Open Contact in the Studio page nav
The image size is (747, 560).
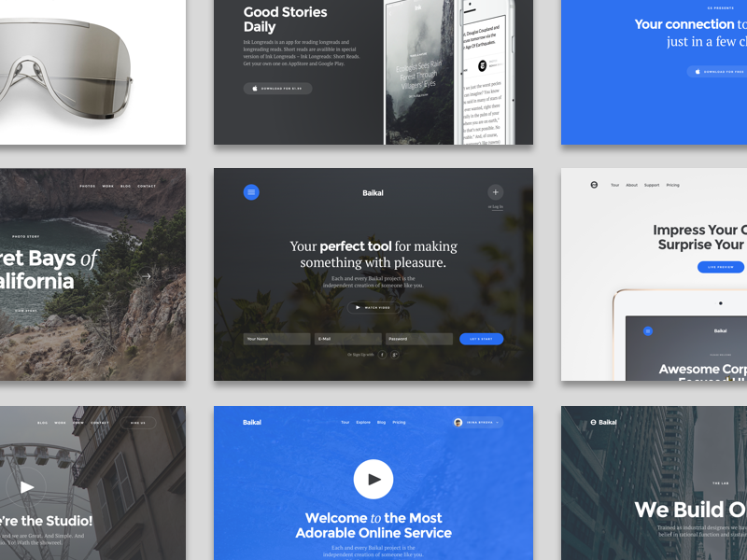pyautogui.click(x=100, y=423)
